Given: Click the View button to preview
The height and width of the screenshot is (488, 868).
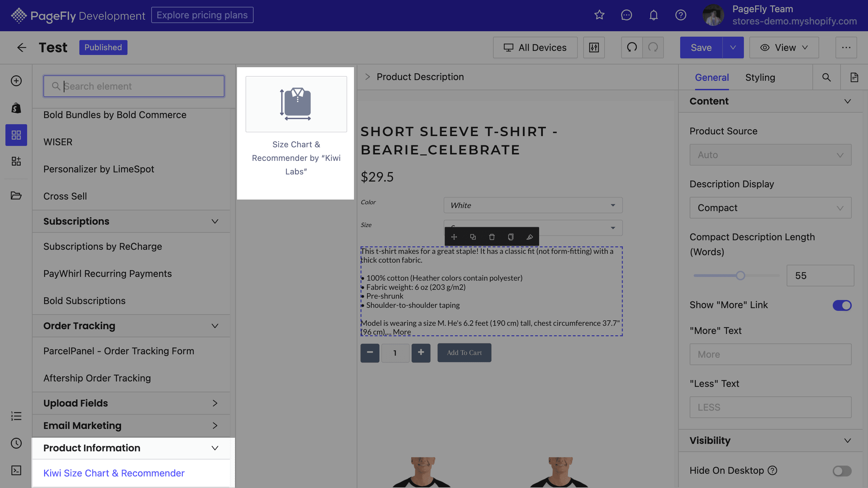Looking at the screenshot, I should (785, 47).
